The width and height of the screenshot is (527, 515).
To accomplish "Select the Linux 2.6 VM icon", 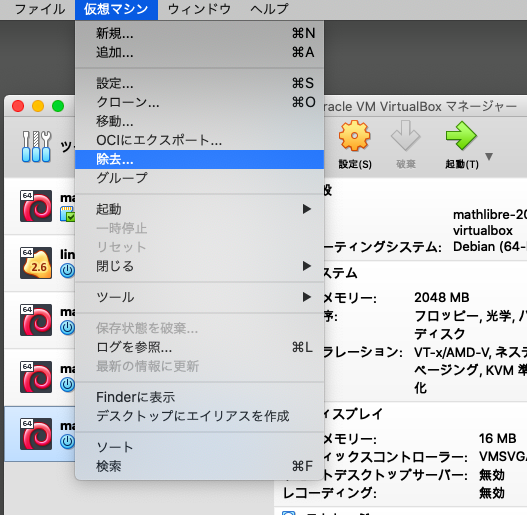I will click(36, 263).
